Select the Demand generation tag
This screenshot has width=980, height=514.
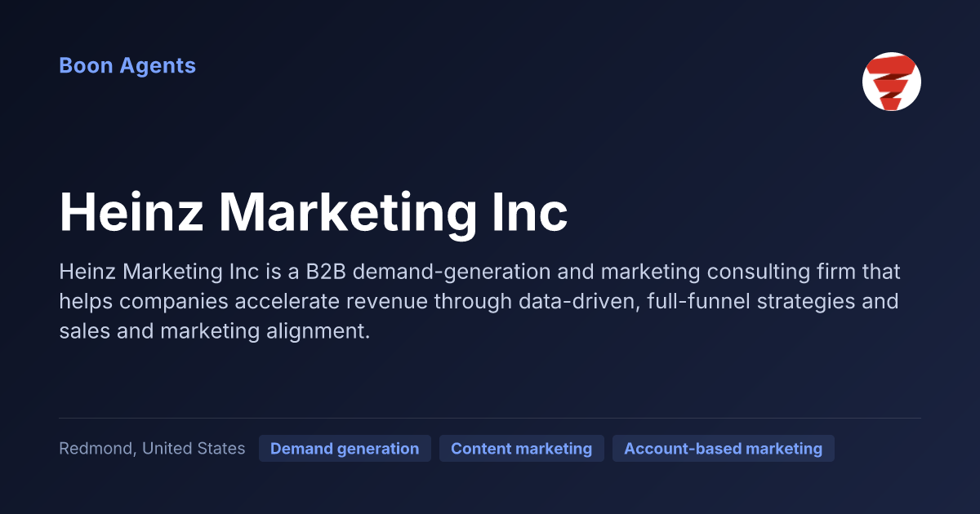[x=345, y=449]
